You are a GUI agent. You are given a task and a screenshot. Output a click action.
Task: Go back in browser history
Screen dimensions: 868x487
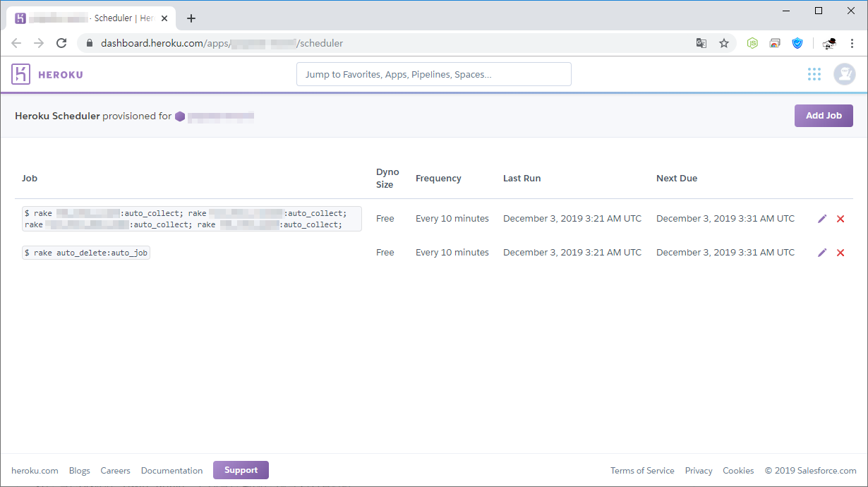tap(16, 43)
